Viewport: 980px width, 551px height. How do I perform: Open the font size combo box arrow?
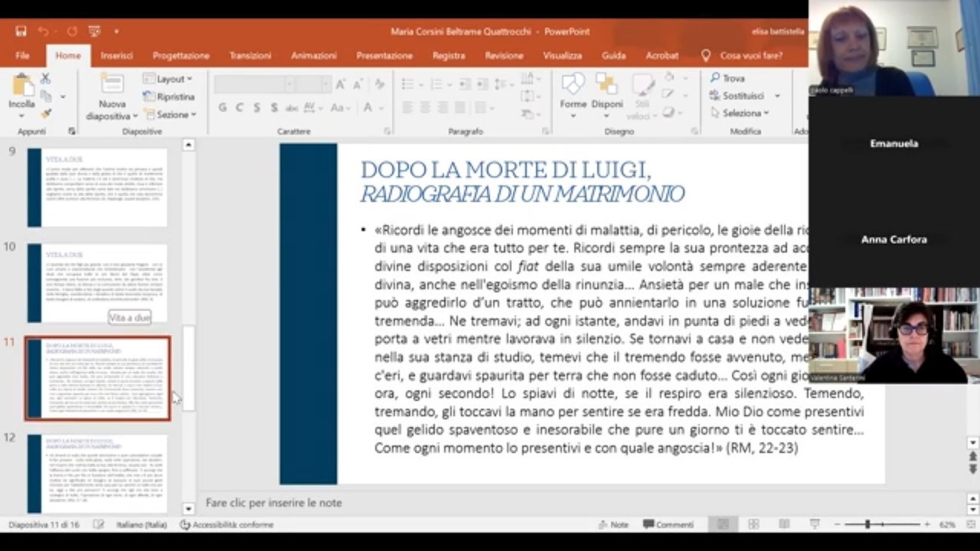point(326,84)
